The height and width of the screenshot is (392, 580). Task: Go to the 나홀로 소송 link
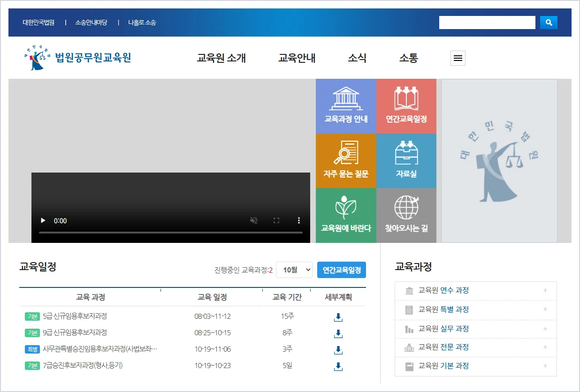click(142, 23)
